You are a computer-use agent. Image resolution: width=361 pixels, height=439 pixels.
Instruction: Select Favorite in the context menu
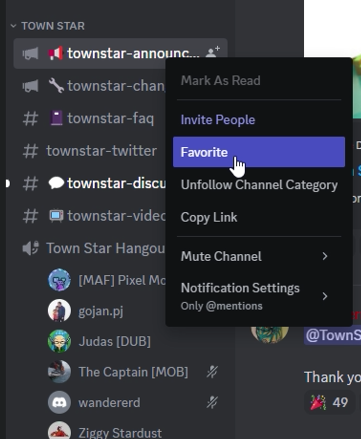(x=259, y=152)
